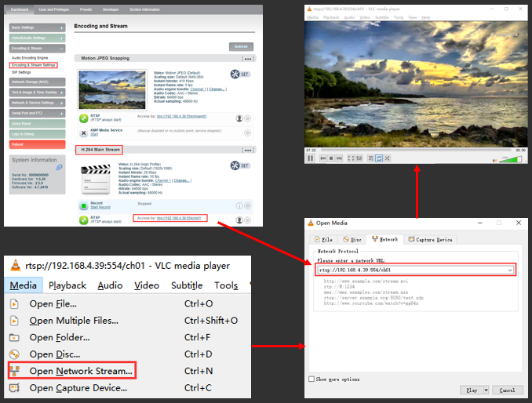Switch to the Developer tab
The image size is (532, 403).
[x=111, y=9]
